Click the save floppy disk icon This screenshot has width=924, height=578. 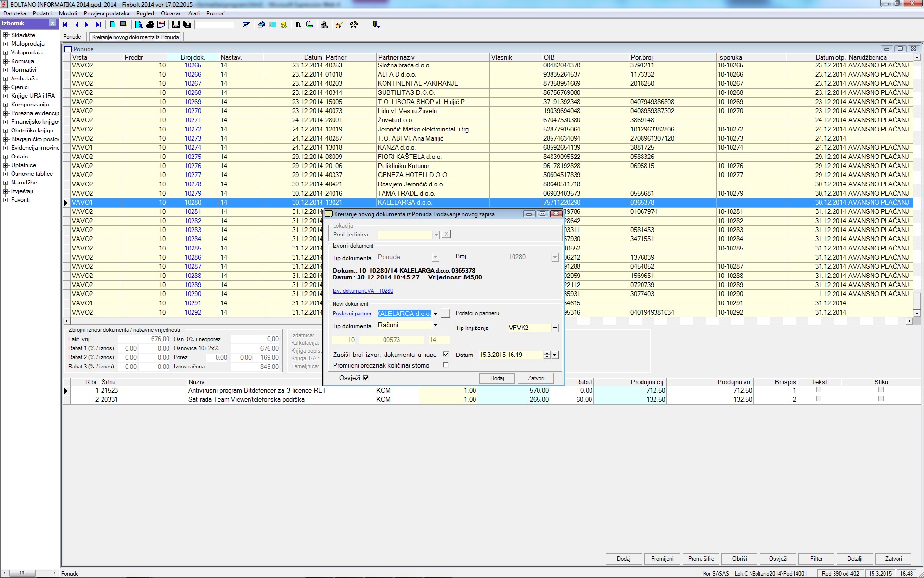176,25
